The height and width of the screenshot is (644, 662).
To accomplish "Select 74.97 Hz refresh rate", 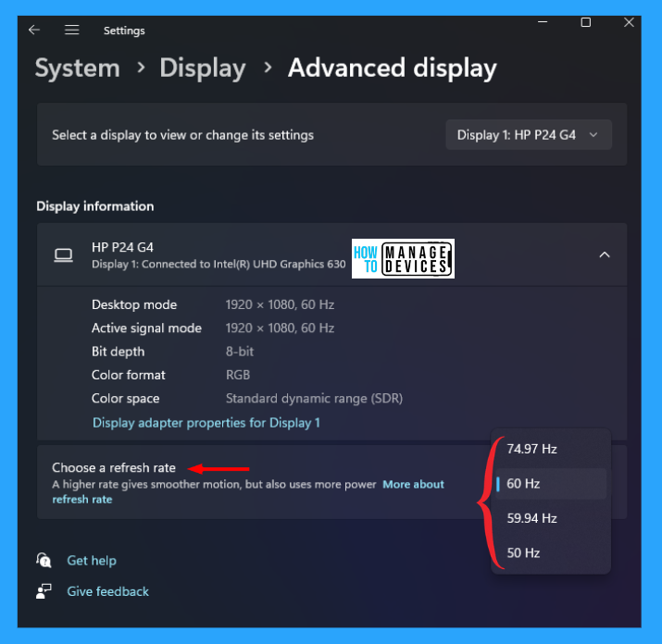I will 551,449.
